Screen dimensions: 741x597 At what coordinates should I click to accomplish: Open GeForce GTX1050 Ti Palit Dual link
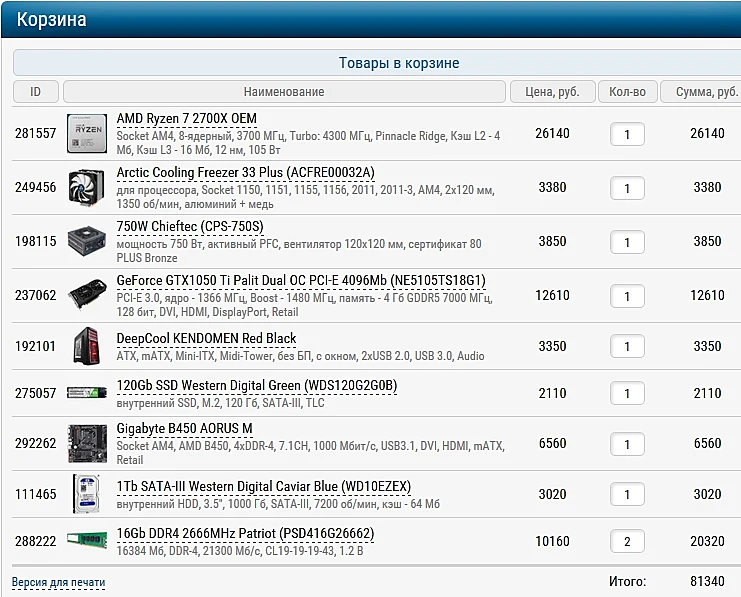pos(301,280)
